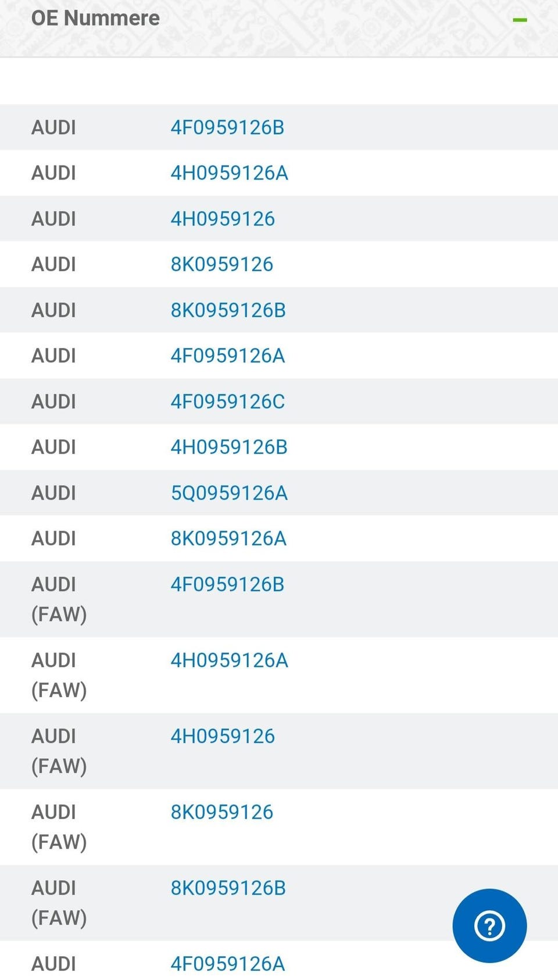The image size is (558, 980).
Task: Select AUDI 8K0959126A part number
Action: 228,538
